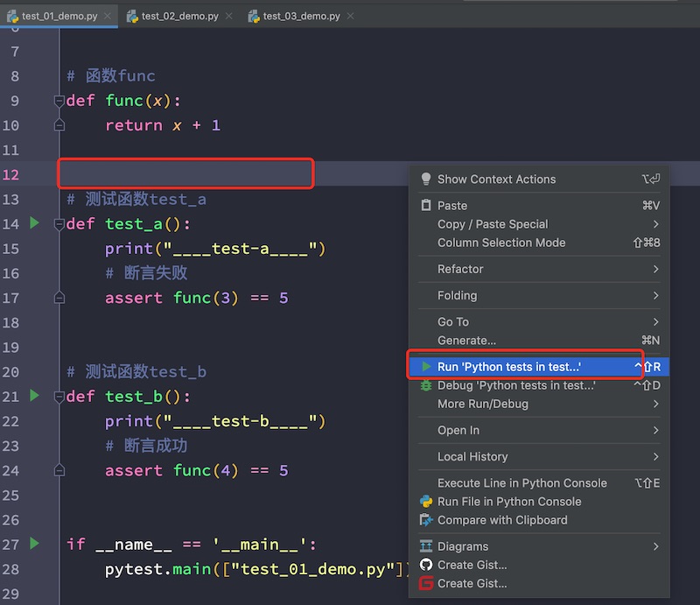Click the lightbulb icon for Show Context Actions
This screenshot has height=605, width=700.
[426, 179]
